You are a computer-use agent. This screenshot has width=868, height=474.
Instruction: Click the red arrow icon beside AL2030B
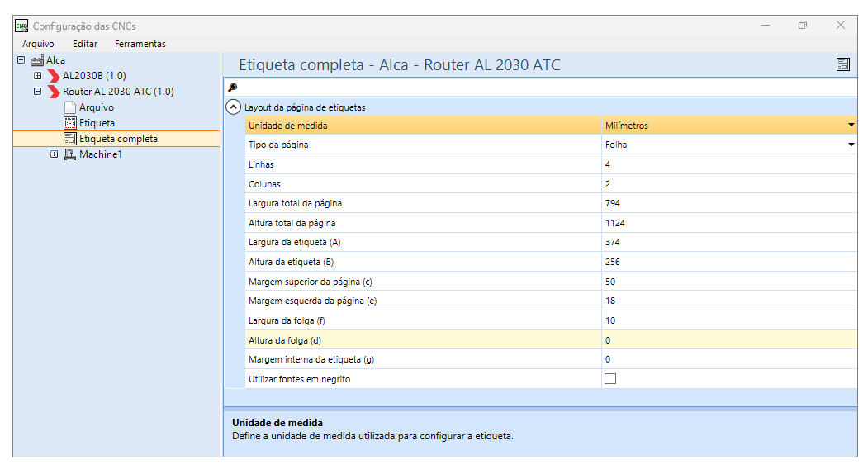click(x=55, y=76)
